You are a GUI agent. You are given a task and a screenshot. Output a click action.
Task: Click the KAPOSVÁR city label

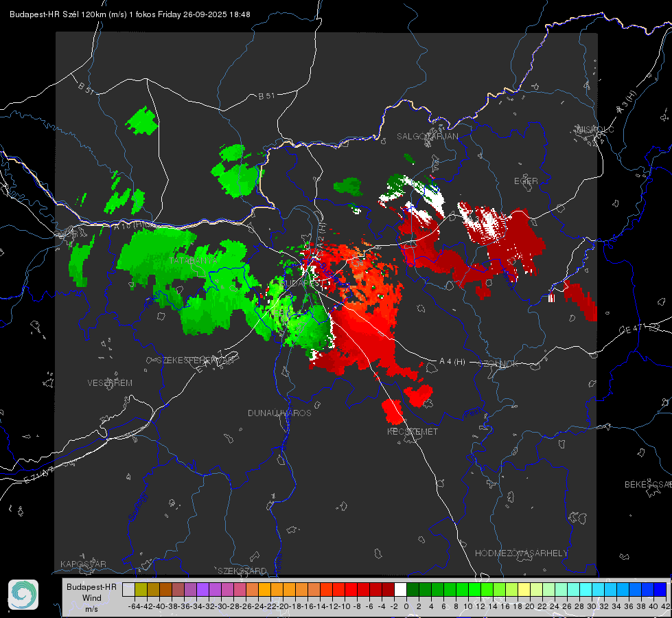tap(83, 564)
